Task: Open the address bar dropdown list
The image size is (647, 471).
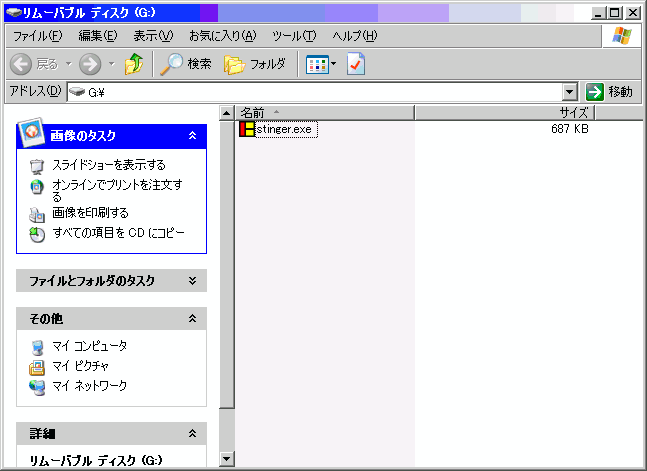Action: coord(569,92)
